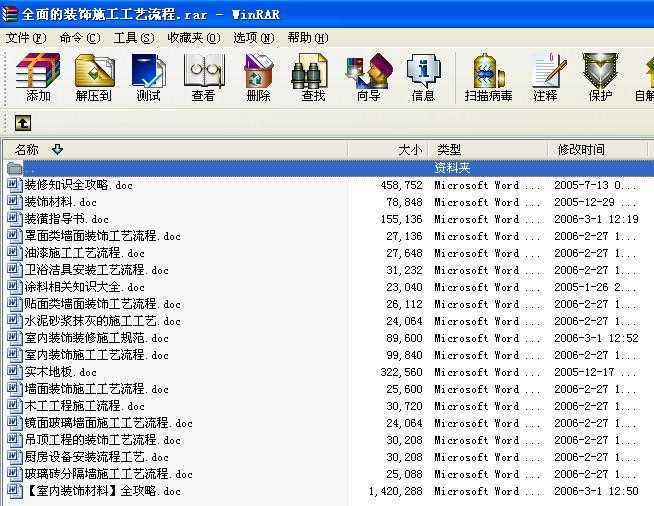Select file 贴面类墙面装饰工艺流程.doc
The height and width of the screenshot is (506, 654).
pos(102,304)
